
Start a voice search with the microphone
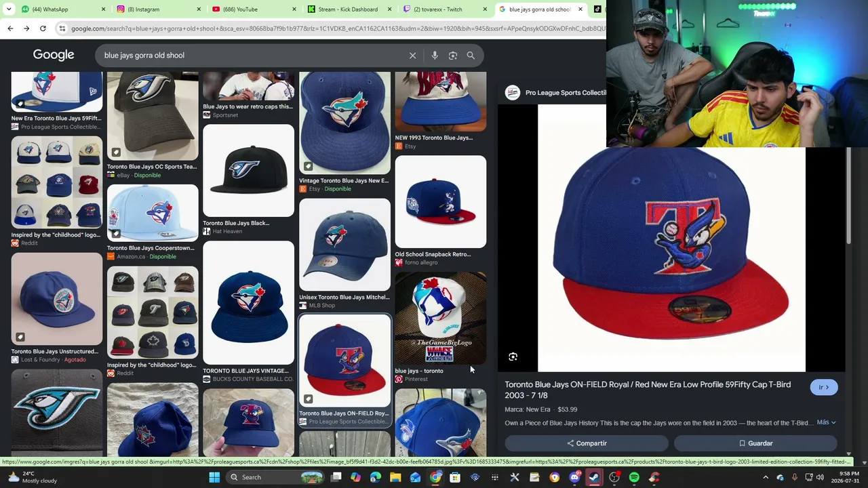point(435,56)
